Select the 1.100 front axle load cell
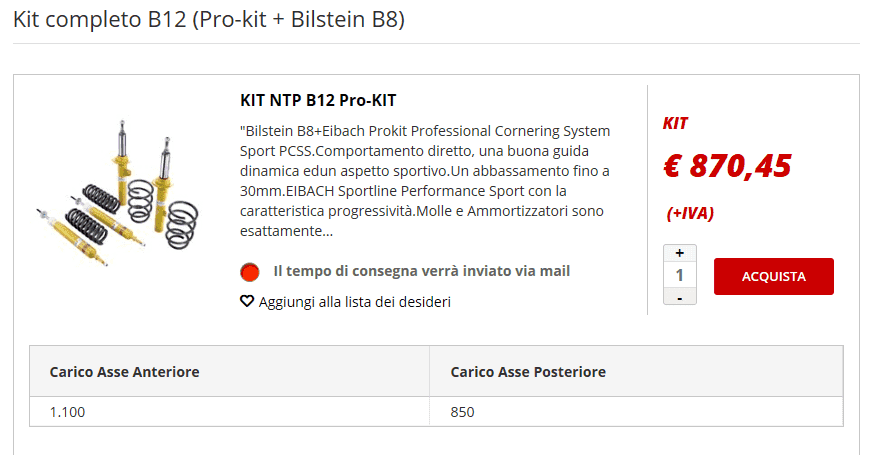The height and width of the screenshot is (455, 891). coord(230,412)
